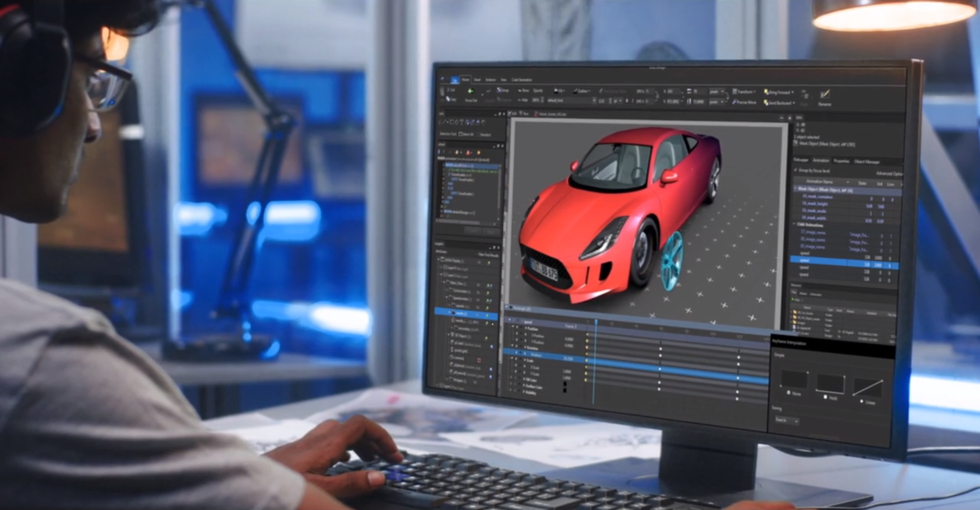This screenshot has width=980, height=510.
Task: Collapse the Mask Object animation group
Action: [795, 189]
